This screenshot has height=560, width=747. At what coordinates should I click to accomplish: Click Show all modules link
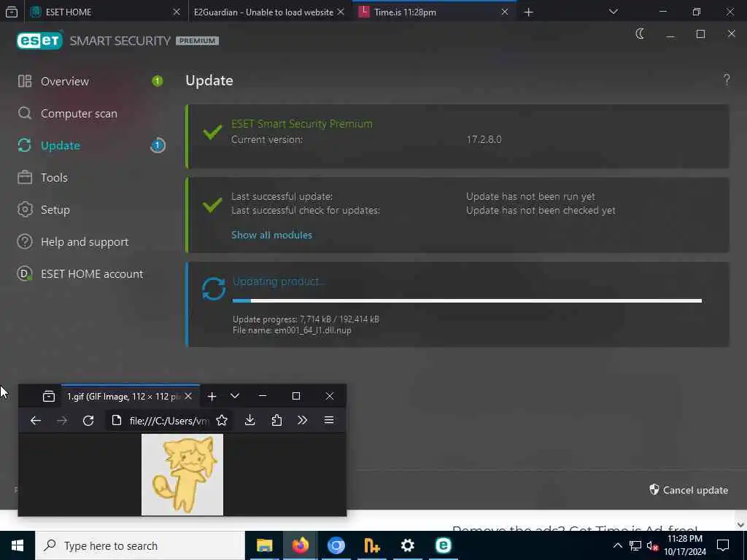(x=271, y=235)
